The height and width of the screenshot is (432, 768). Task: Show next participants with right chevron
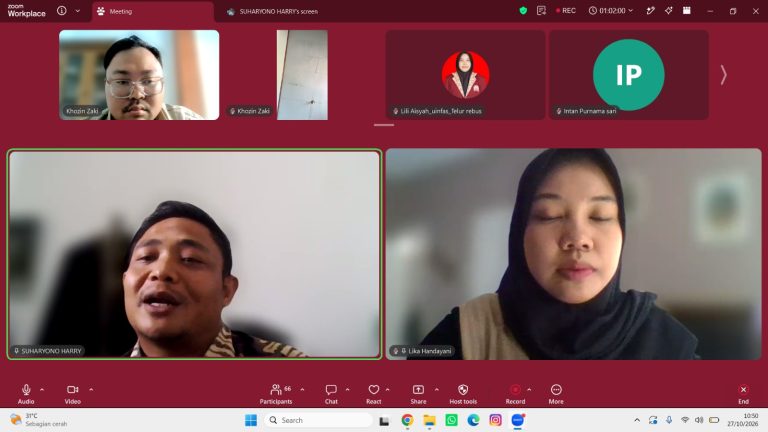click(723, 75)
